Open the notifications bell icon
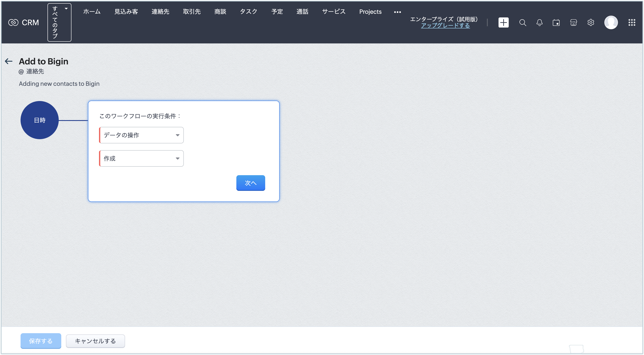 coord(539,22)
